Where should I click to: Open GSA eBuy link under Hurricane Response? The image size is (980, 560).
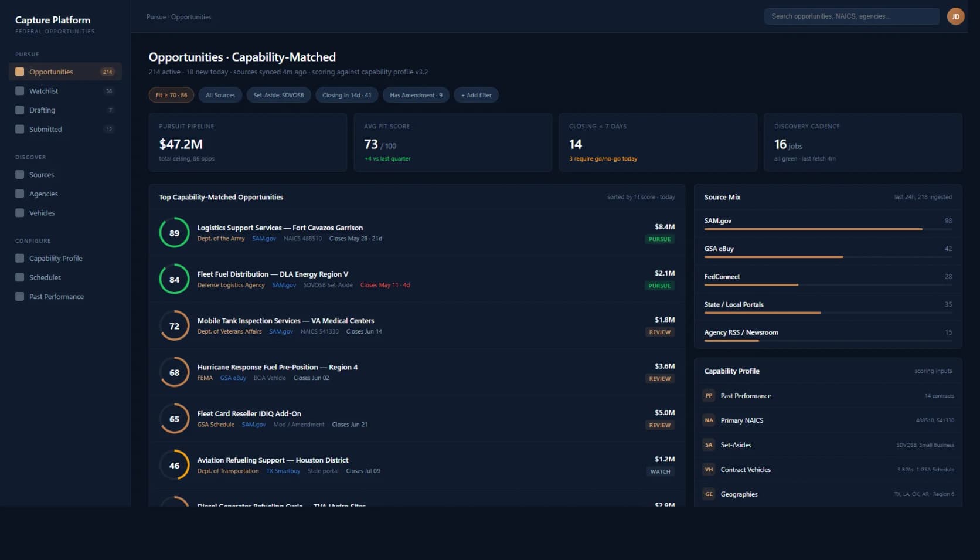pos(233,378)
